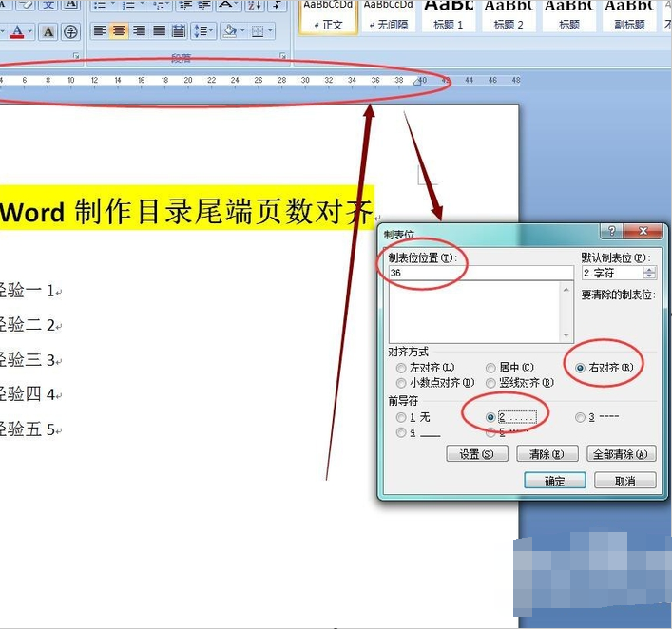Click the 设置(S) button
The height and width of the screenshot is (629, 672).
coord(477,454)
